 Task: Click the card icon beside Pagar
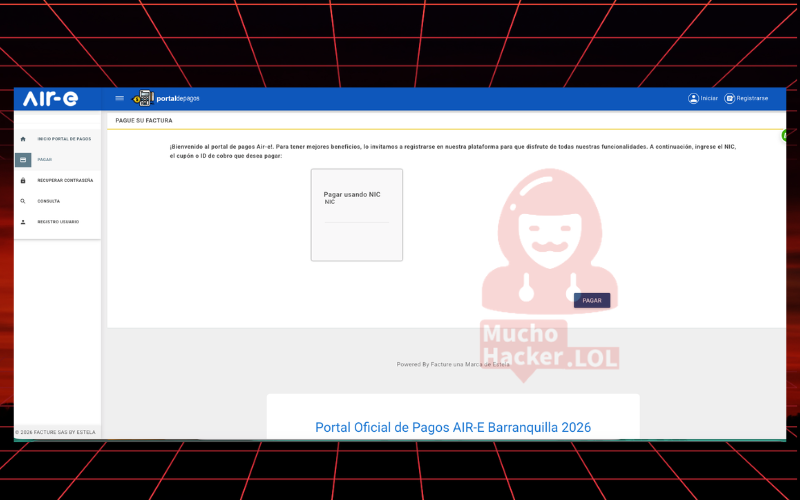23,160
